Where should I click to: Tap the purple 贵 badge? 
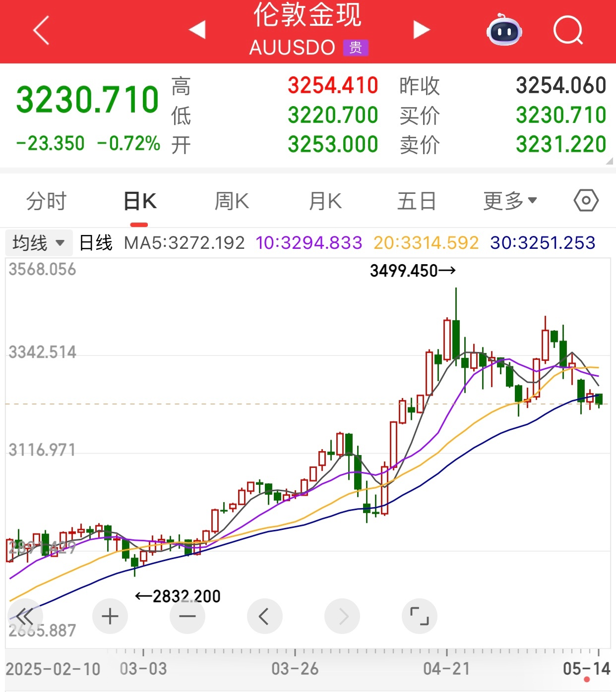(x=356, y=48)
